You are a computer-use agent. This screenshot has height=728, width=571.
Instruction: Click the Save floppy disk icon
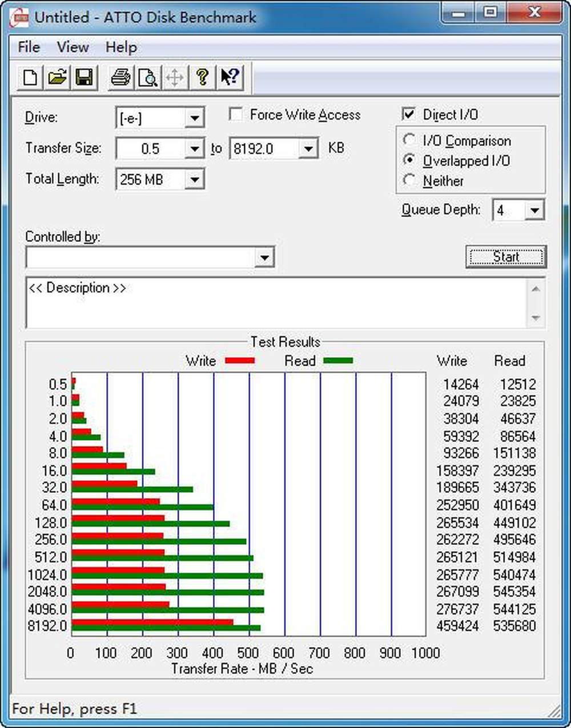pyautogui.click(x=84, y=77)
